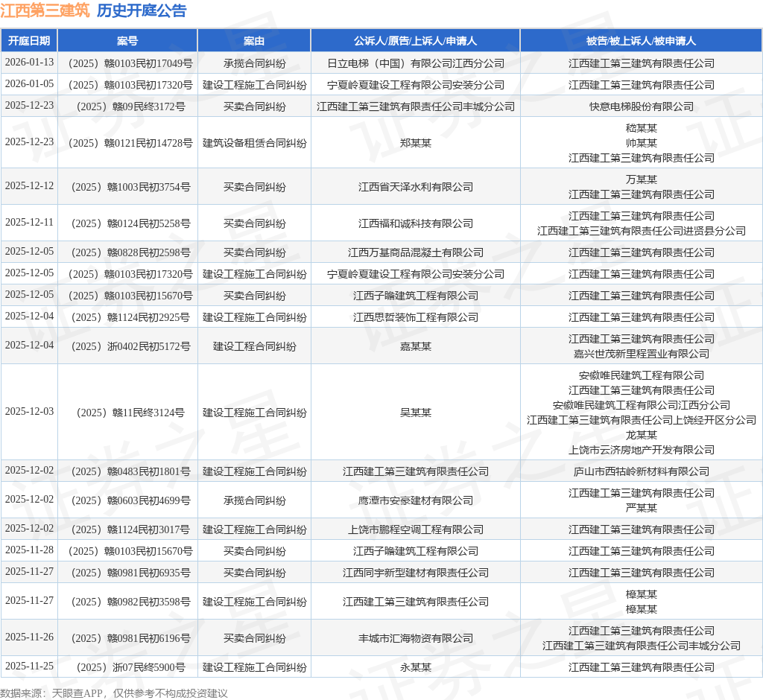This screenshot has width=763, height=700.
Task: Select case number 赣1124民初2925号
Action: tap(130, 317)
